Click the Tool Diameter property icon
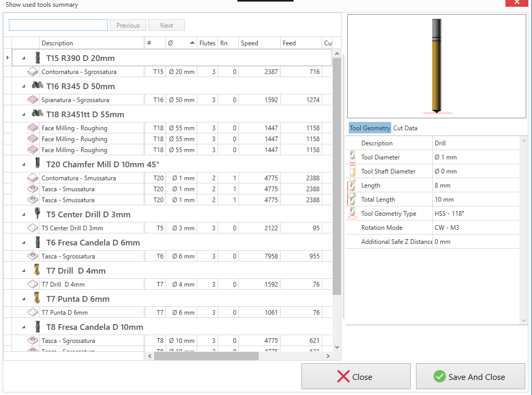The height and width of the screenshot is (395, 532). [352, 157]
